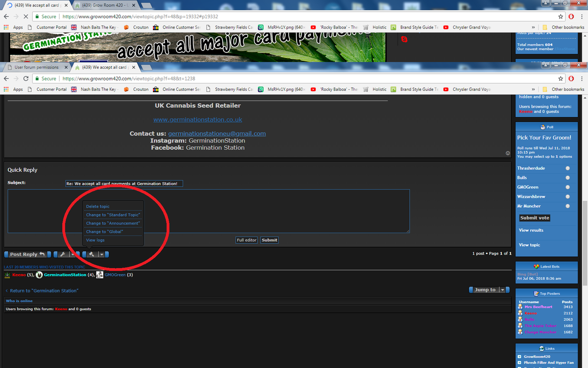Screen dimensions: 588x368
Task: Click the gavel moderation tools icon
Action: [92, 254]
